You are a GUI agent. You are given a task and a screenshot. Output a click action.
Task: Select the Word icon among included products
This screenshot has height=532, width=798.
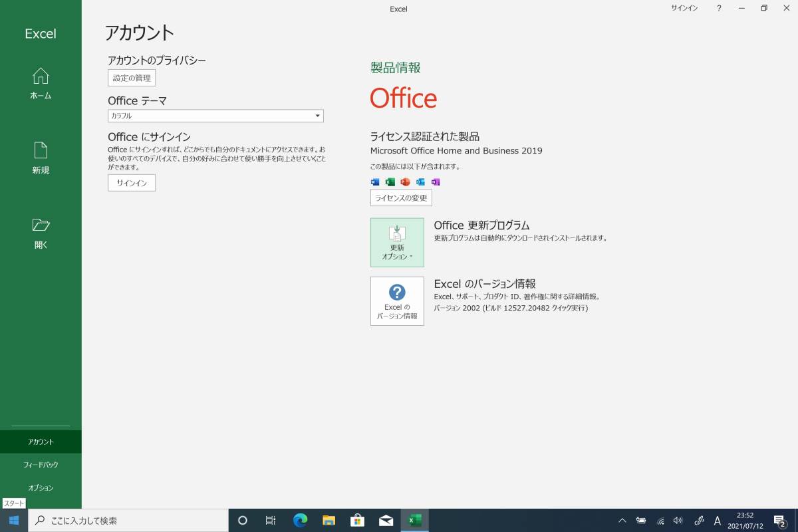[x=376, y=182]
